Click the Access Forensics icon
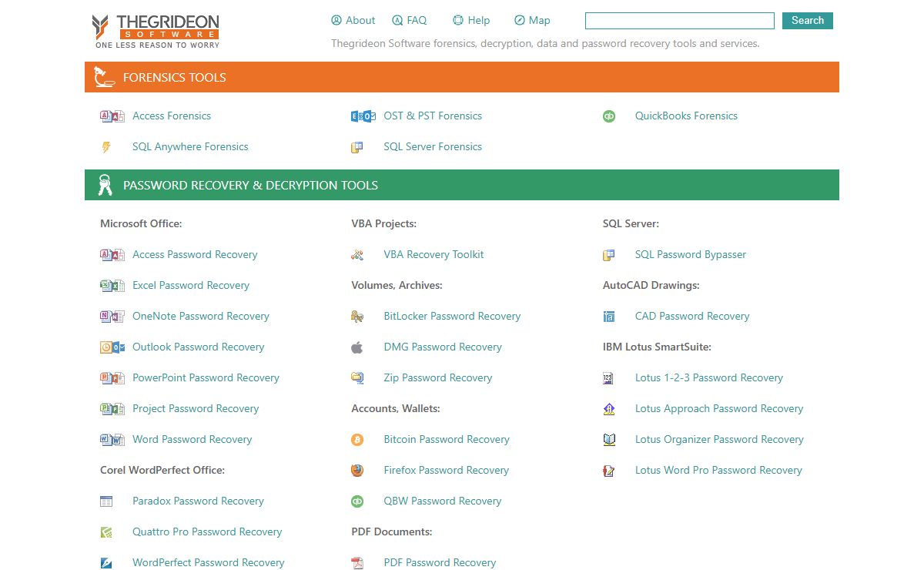This screenshot has height=570, width=924. (x=112, y=116)
